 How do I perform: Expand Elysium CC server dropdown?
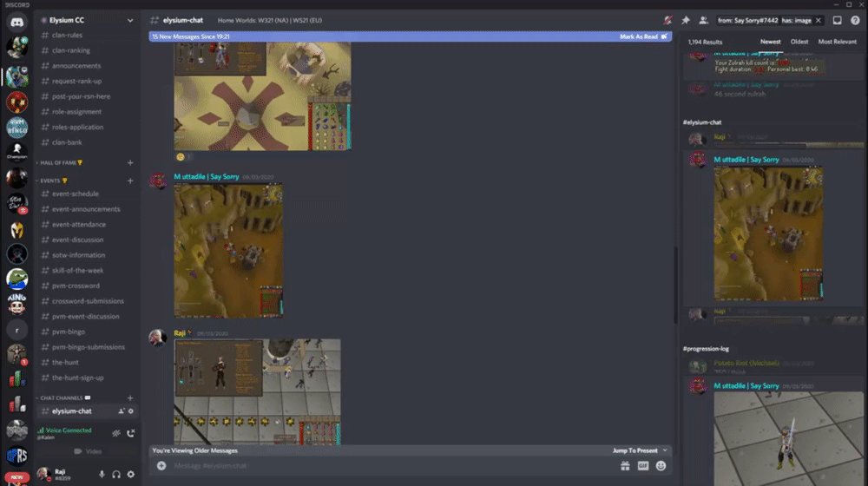tap(130, 21)
